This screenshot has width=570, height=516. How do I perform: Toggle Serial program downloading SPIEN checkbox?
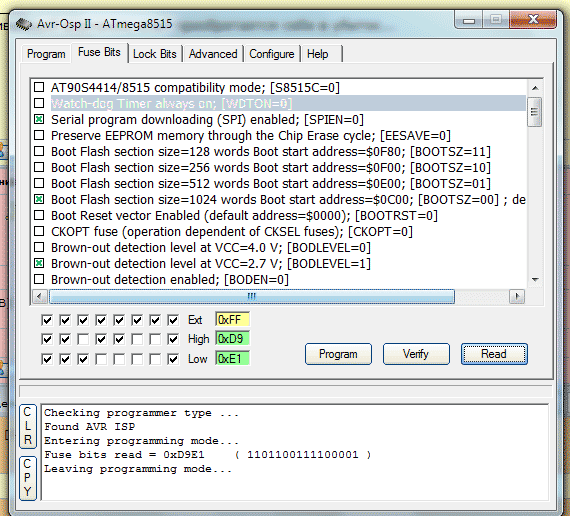pyautogui.click(x=39, y=119)
